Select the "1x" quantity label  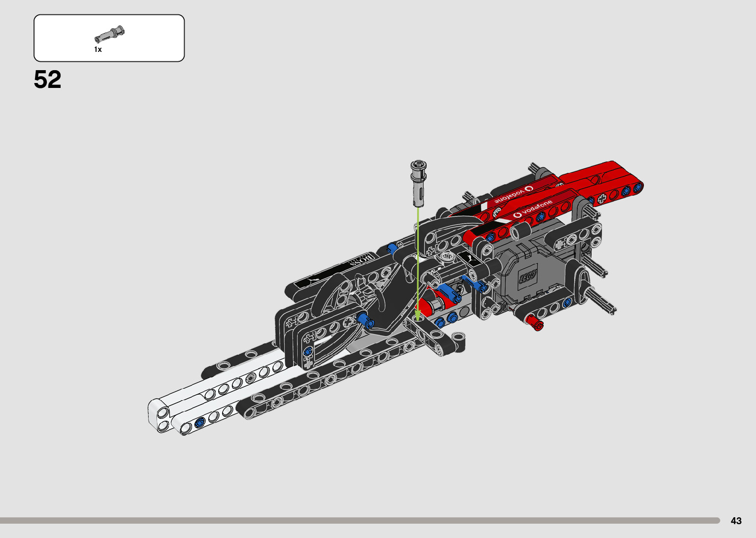click(x=98, y=49)
